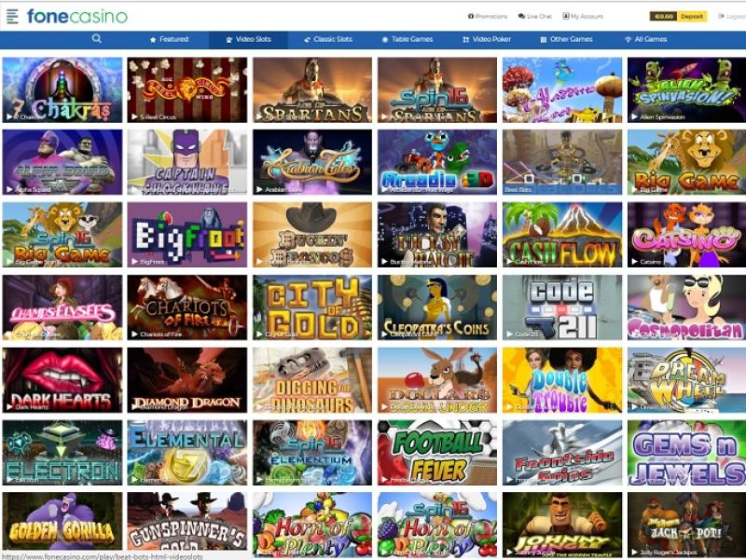Switch to the Featured tab
Image resolution: width=746 pixels, height=560 pixels.
[x=170, y=39]
